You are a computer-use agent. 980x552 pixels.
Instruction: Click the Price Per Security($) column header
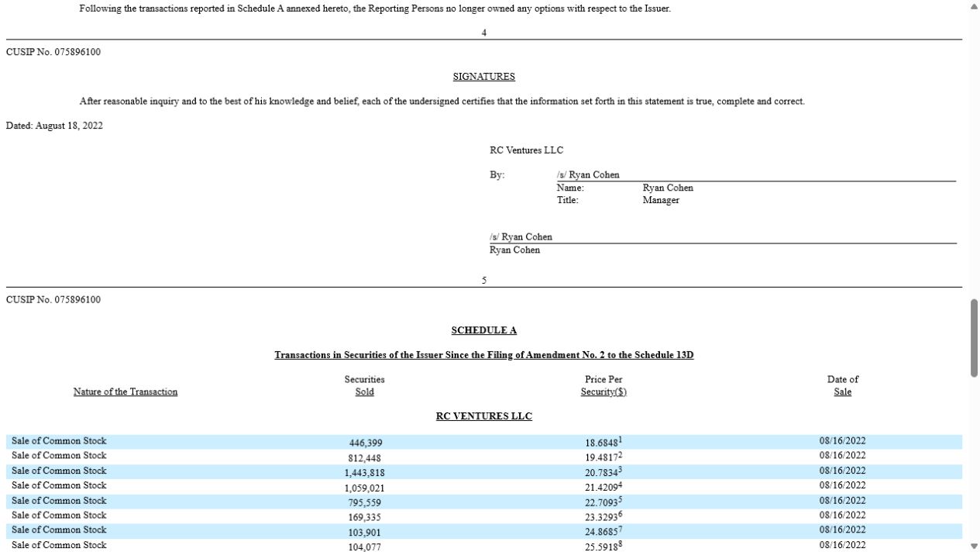[603, 385]
